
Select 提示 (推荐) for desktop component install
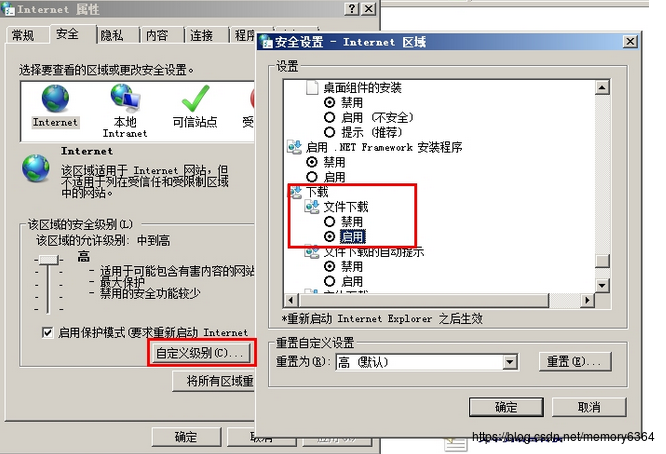(x=330, y=133)
